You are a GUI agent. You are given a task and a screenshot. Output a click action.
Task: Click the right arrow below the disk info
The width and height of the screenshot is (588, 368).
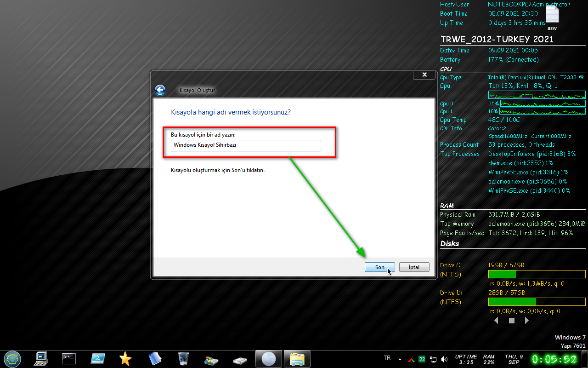527,321
